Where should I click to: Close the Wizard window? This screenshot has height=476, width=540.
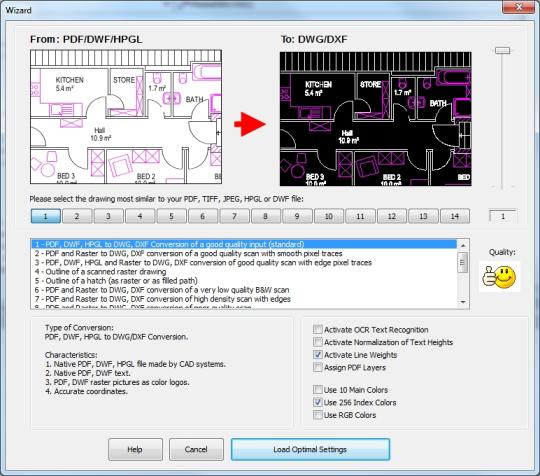pos(518,7)
